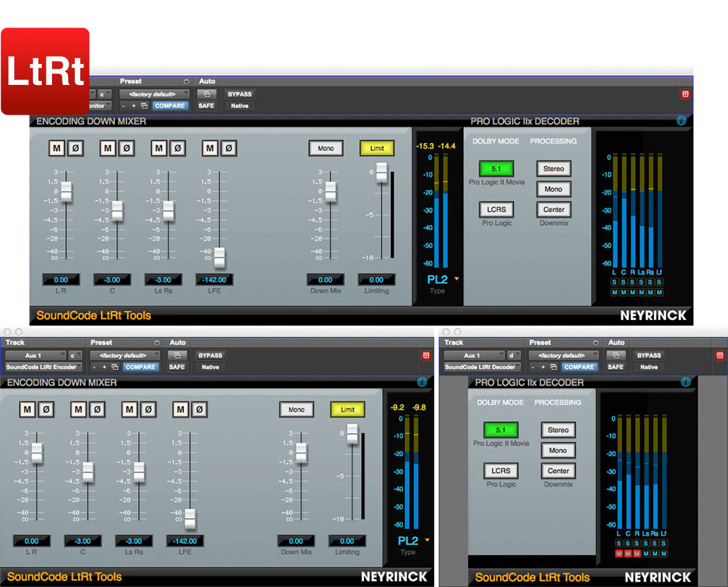Screen dimensions: 728x587
Task: Click the phase invert (Ø) icon on the C channel
Action: [96, 410]
